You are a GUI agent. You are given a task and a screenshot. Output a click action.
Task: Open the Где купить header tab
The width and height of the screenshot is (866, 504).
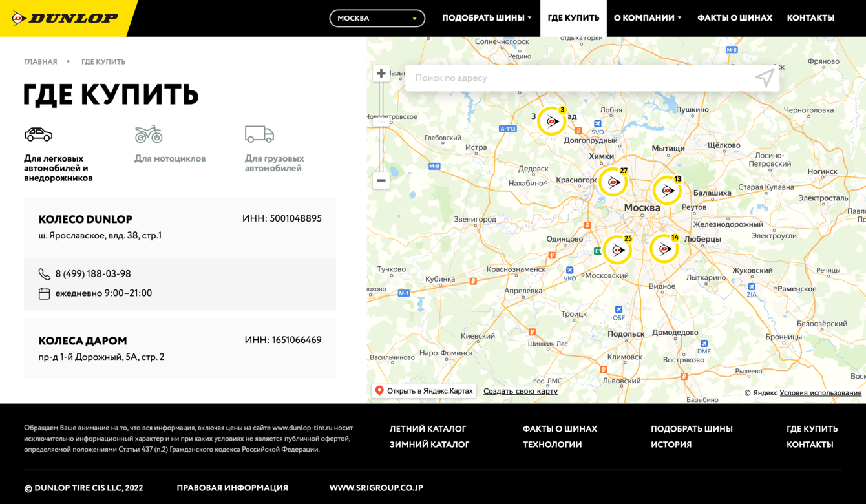pyautogui.click(x=573, y=18)
